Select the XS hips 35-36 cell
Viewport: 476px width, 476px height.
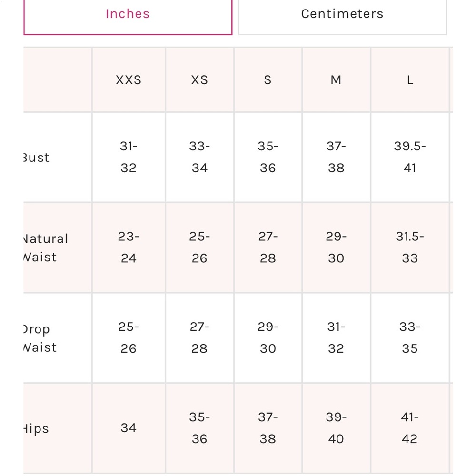[200, 428]
